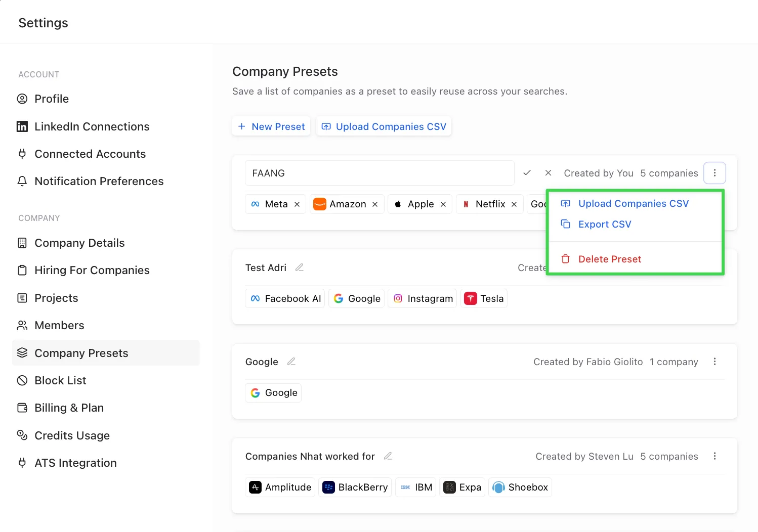Click the Companies Nhat worked for title
The image size is (758, 532).
point(310,456)
